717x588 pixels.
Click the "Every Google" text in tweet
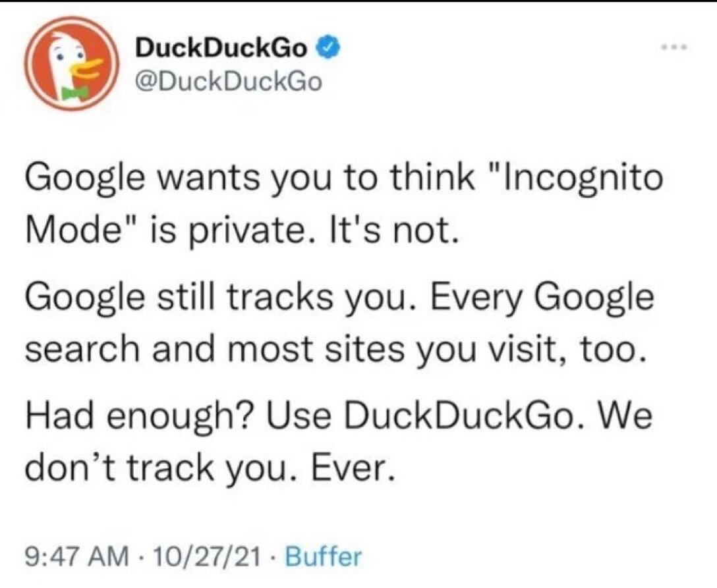[x=543, y=298]
